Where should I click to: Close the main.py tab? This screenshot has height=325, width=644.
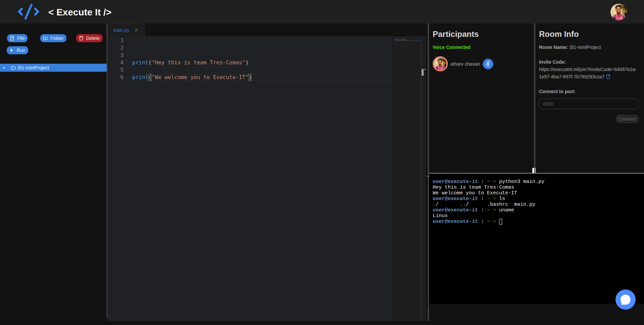tap(136, 30)
